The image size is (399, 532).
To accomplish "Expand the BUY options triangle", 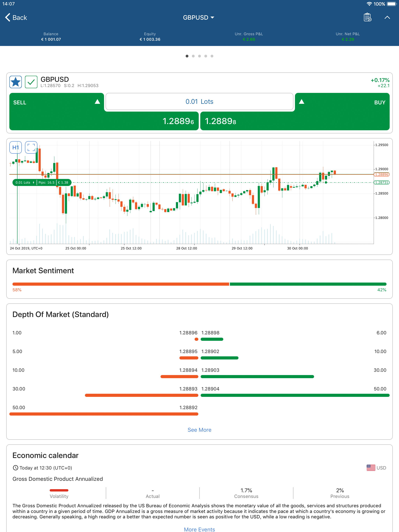I will click(302, 102).
